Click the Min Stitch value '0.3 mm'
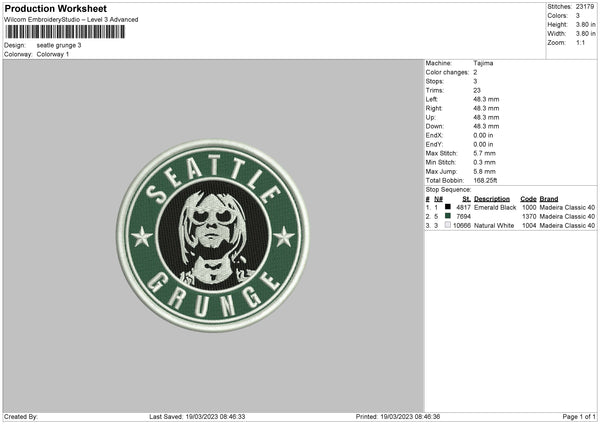Image resolution: width=600 pixels, height=424 pixels. (x=484, y=162)
